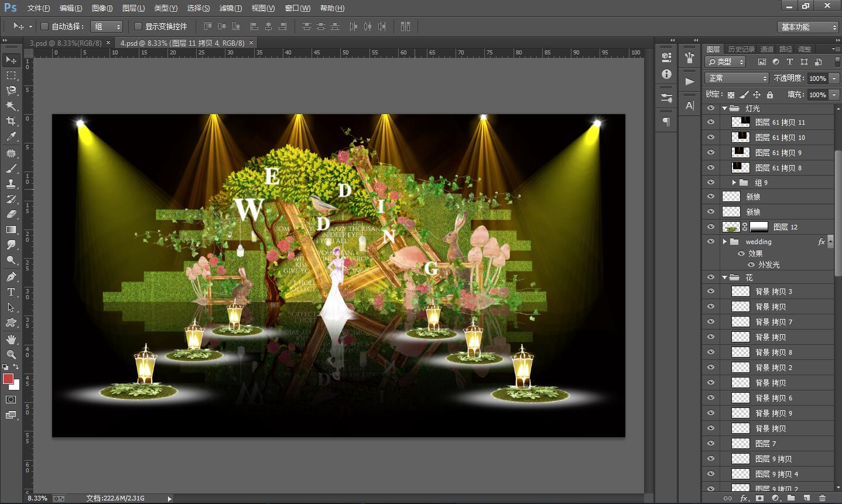The image size is (842, 504).
Task: Toggle visibility of the wedding group
Action: point(711,242)
